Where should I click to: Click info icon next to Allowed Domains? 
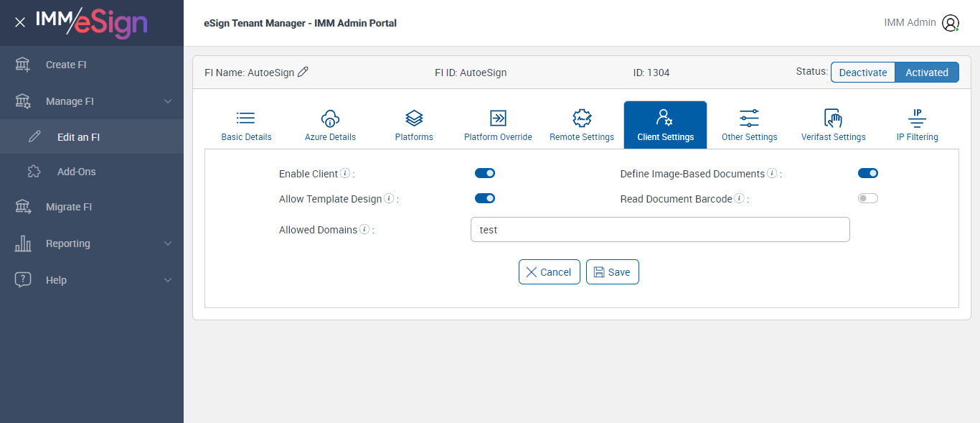[364, 229]
